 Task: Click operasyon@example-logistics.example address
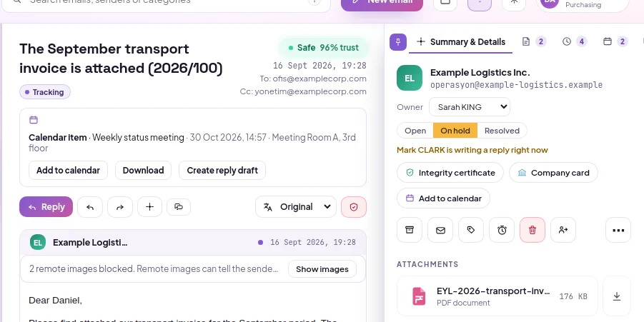(x=516, y=85)
